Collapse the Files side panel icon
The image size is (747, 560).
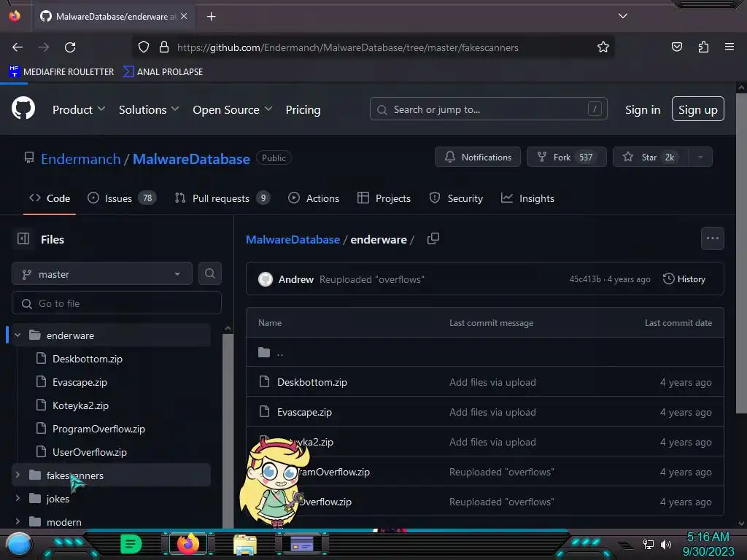(23, 238)
